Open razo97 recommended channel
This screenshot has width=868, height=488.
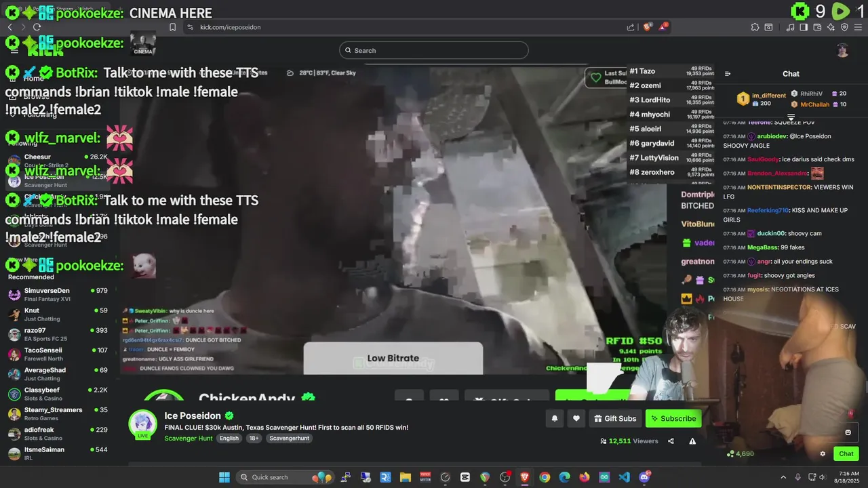coord(58,334)
